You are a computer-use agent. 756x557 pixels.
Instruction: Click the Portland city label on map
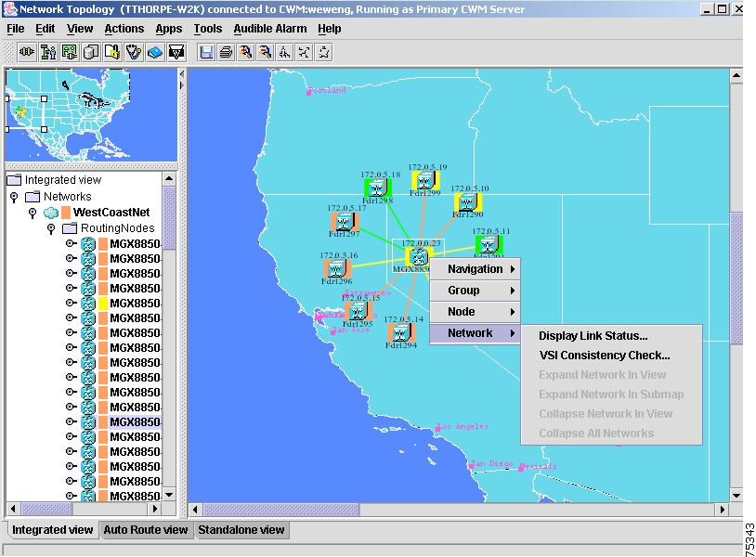tap(327, 90)
